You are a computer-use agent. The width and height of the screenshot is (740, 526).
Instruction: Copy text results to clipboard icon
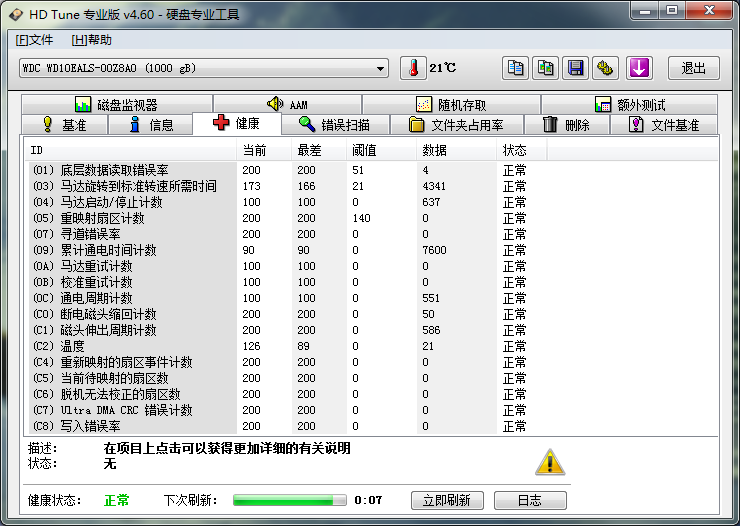pyautogui.click(x=515, y=68)
